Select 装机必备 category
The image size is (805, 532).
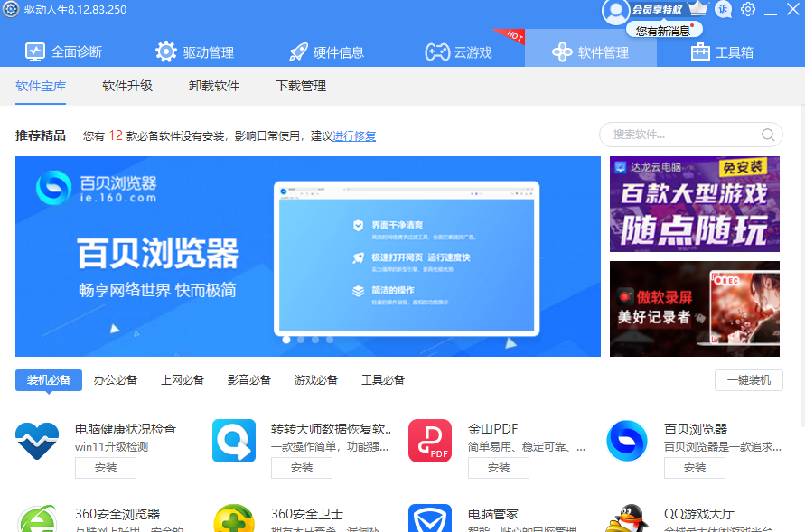[49, 380]
